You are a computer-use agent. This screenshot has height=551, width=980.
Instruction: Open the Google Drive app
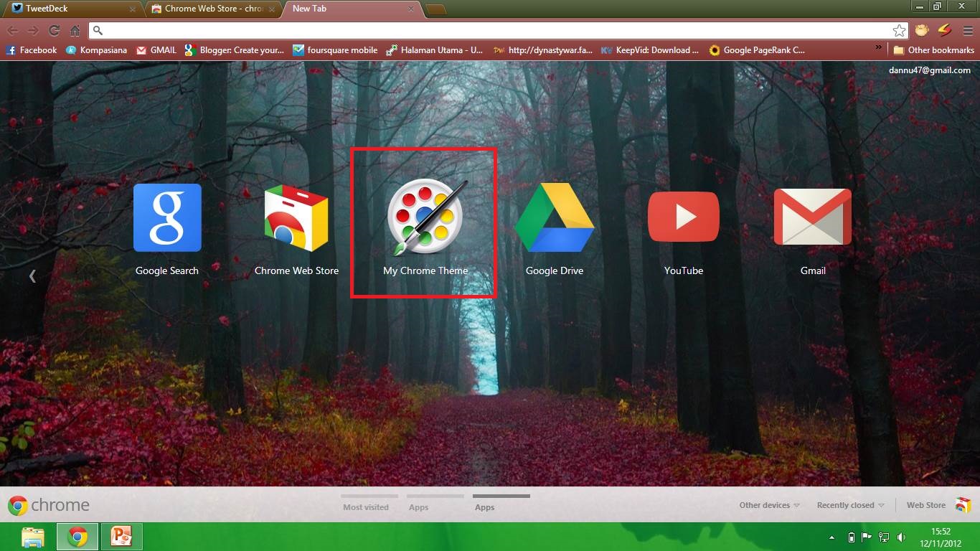coord(555,218)
